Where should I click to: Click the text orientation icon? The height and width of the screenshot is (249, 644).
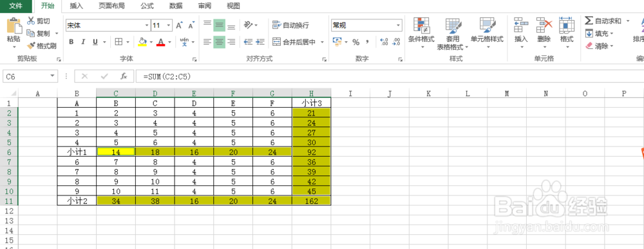tap(248, 25)
